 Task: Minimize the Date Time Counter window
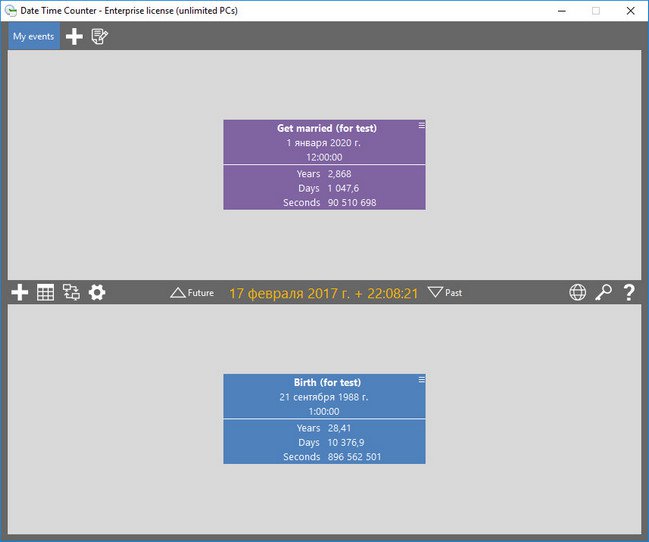(562, 11)
